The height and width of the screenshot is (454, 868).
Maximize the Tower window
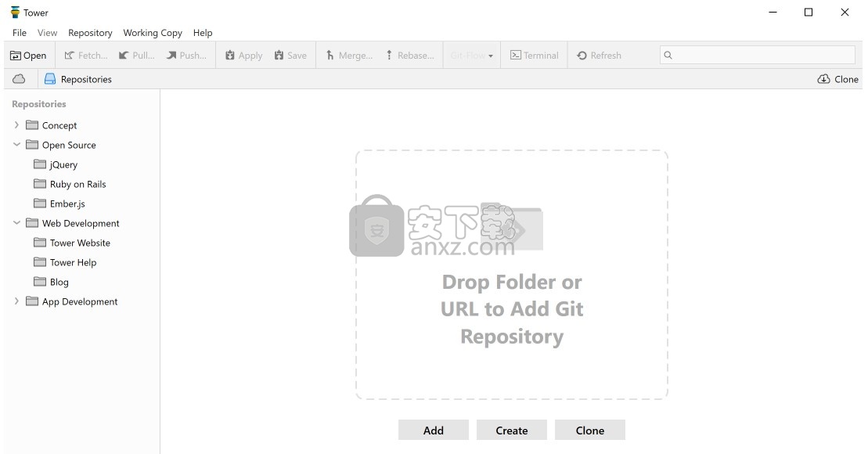(x=809, y=13)
